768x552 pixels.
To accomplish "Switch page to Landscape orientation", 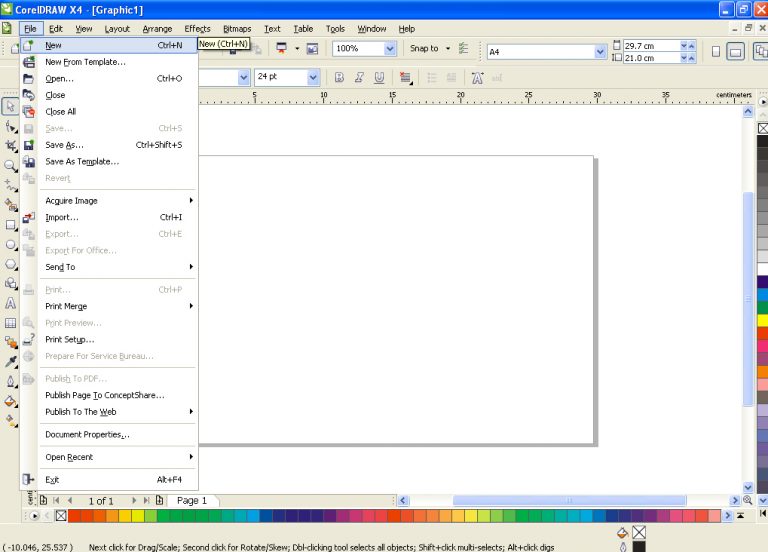I will 735,51.
